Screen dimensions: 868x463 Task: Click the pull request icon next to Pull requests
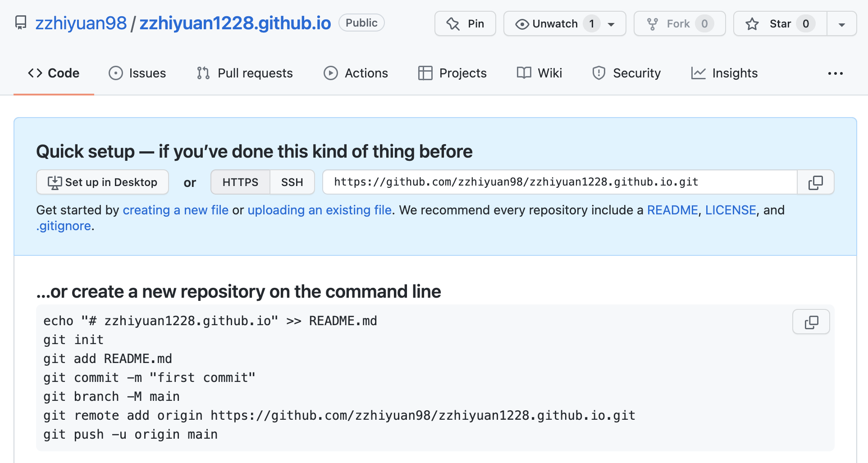(203, 73)
